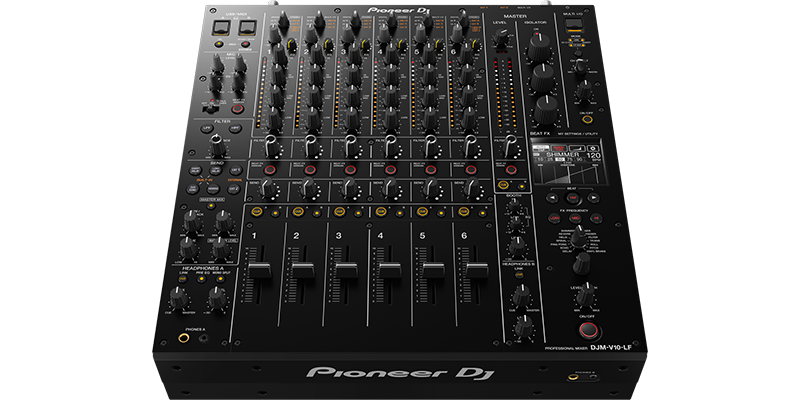Select FX frequency MID button
The height and width of the screenshot is (400, 800).
(x=575, y=218)
